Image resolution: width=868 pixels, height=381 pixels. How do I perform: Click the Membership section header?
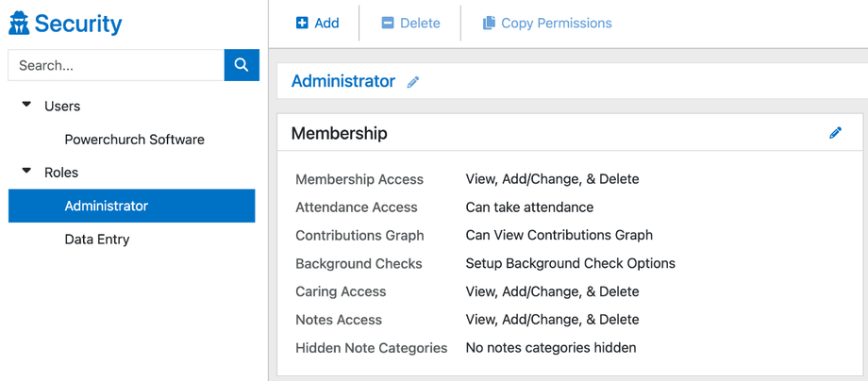click(340, 133)
